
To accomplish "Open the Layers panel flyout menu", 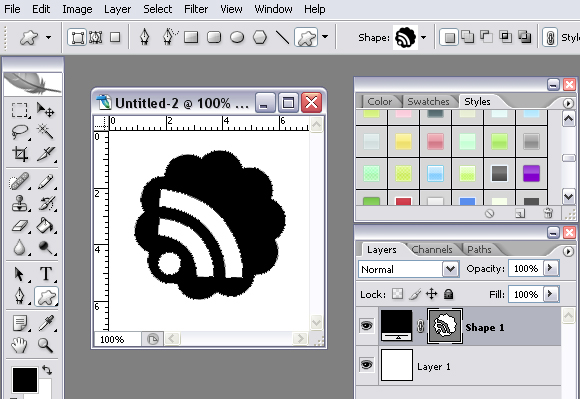I will point(568,251).
